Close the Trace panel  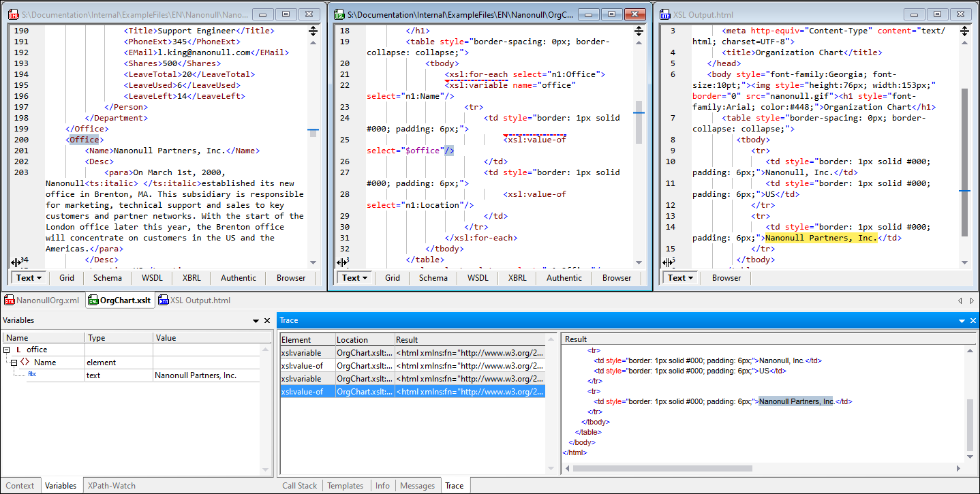973,320
